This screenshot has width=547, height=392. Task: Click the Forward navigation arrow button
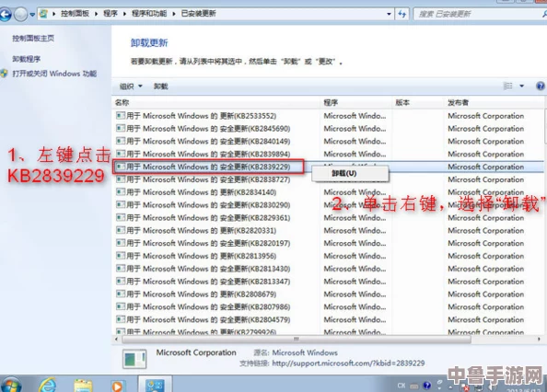pos(21,15)
